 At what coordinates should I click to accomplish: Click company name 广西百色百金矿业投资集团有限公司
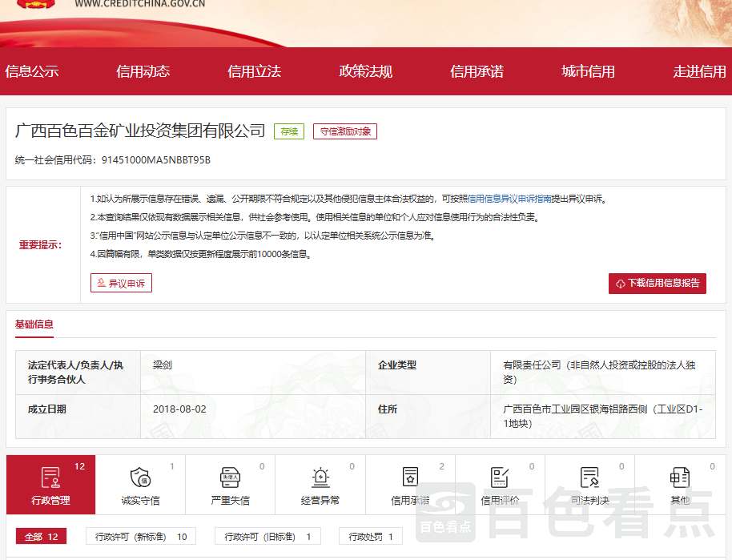coord(140,131)
